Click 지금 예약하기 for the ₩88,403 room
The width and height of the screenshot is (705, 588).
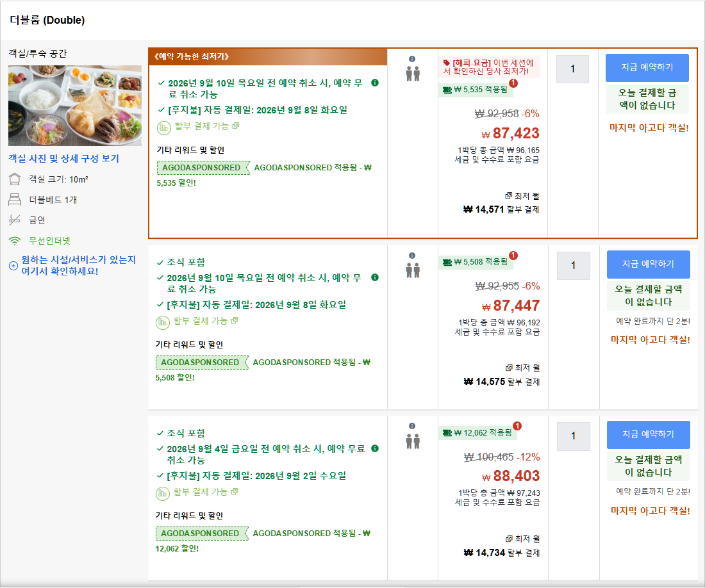pos(649,434)
